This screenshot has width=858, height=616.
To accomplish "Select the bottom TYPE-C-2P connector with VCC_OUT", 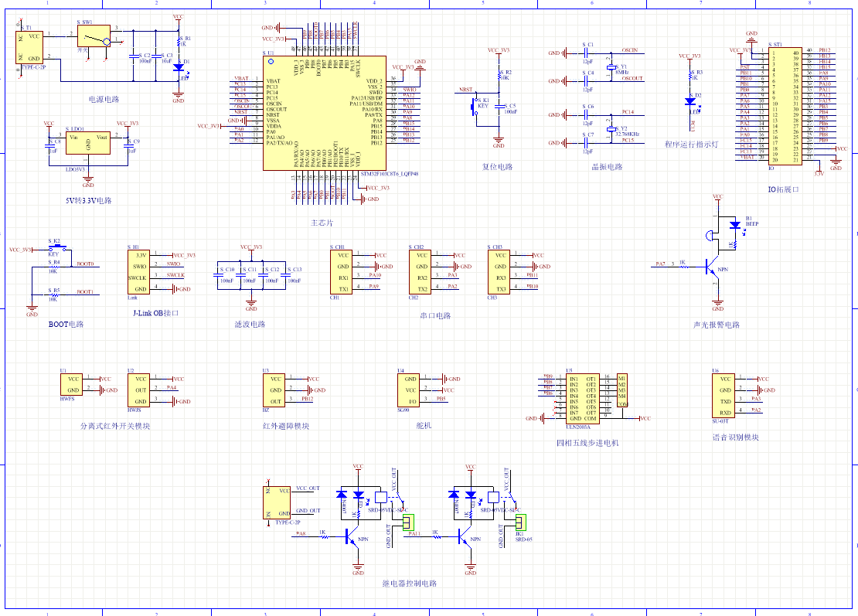I will pos(277,502).
